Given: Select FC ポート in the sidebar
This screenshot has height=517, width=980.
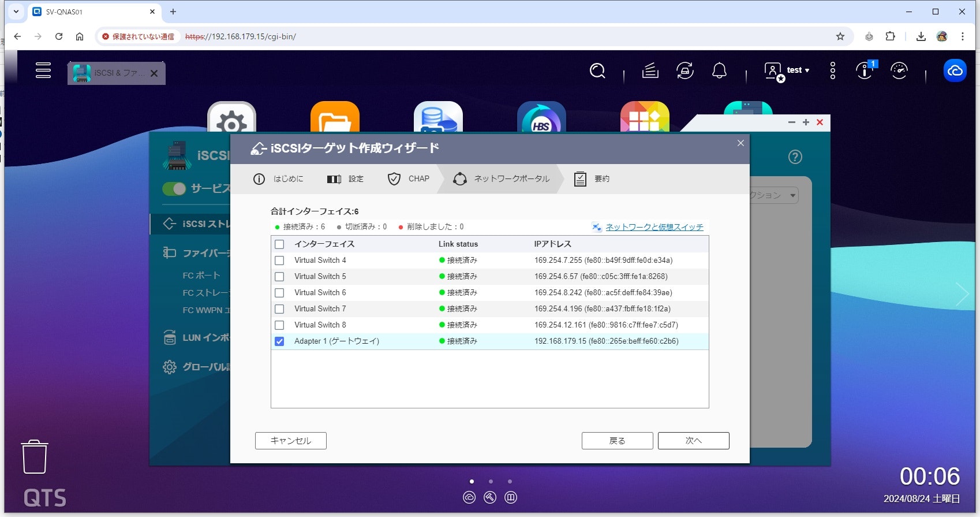Looking at the screenshot, I should (201, 276).
